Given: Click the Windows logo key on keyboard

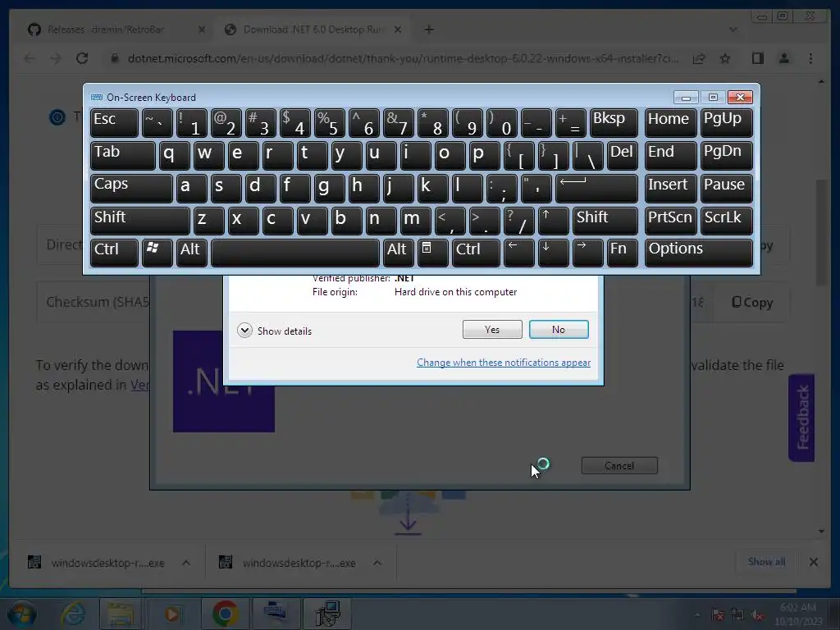Looking at the screenshot, I should click(157, 253).
